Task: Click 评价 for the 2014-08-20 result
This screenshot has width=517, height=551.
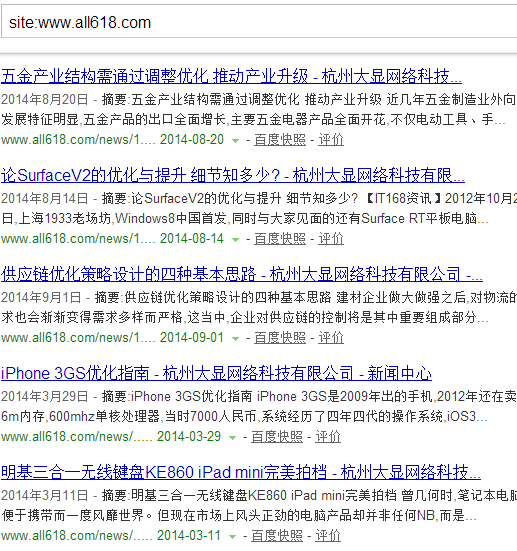Action: point(331,140)
